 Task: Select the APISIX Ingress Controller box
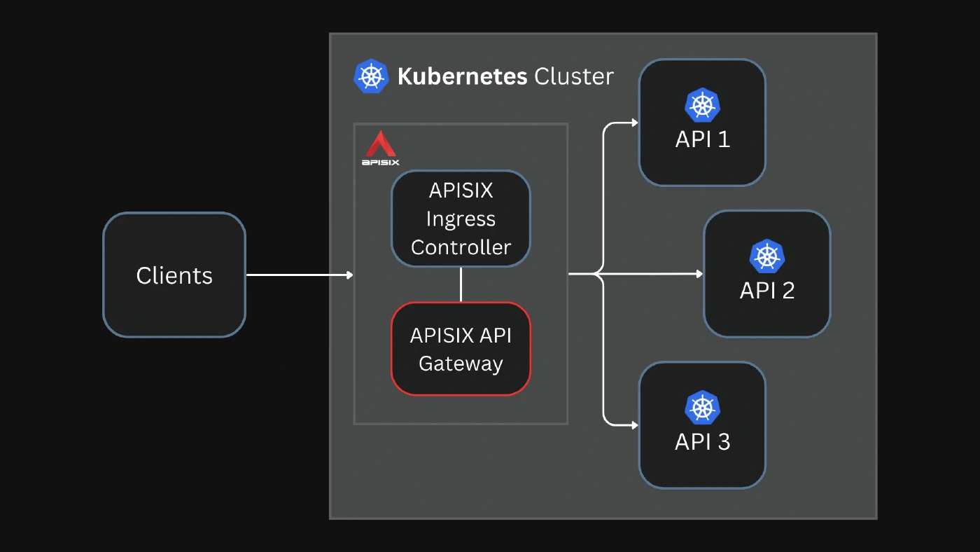click(461, 219)
